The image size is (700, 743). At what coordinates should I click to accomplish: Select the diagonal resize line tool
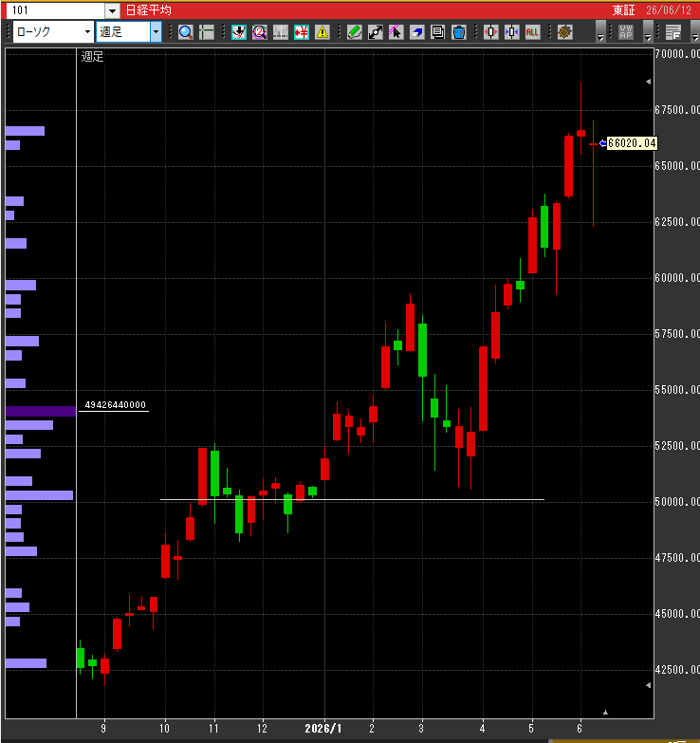click(x=375, y=32)
